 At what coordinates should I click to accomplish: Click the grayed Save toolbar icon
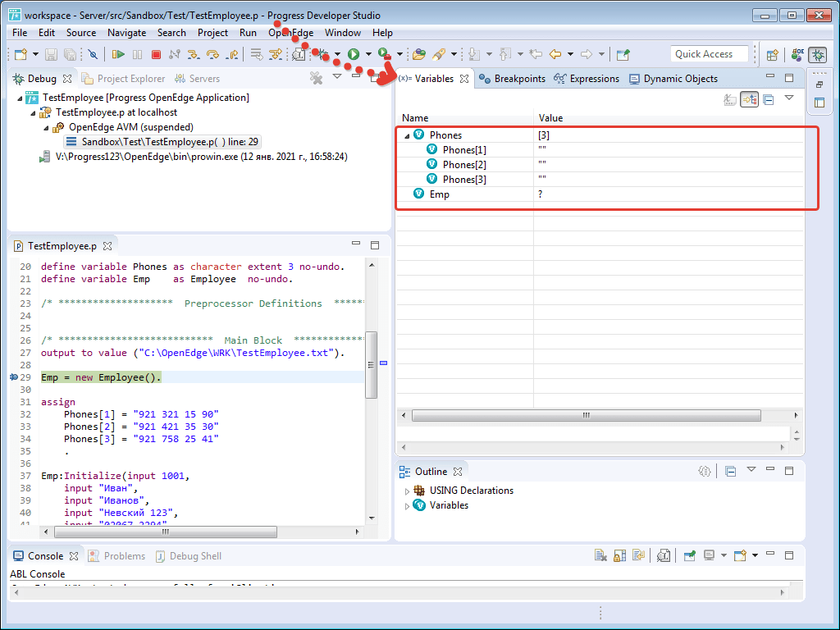pos(51,54)
